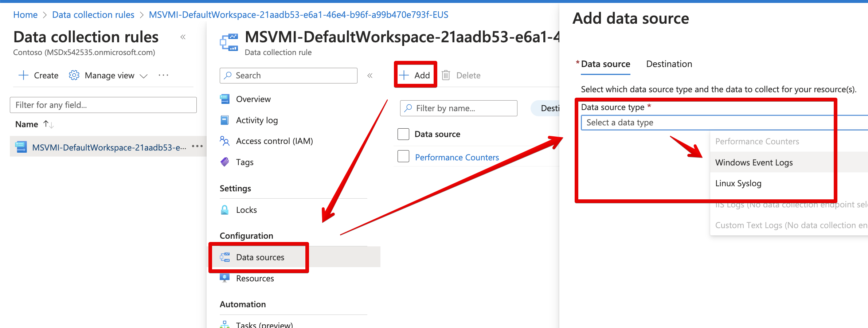Screen dimensions: 868x328
Task: Click the Activity log icon
Action: (225, 120)
